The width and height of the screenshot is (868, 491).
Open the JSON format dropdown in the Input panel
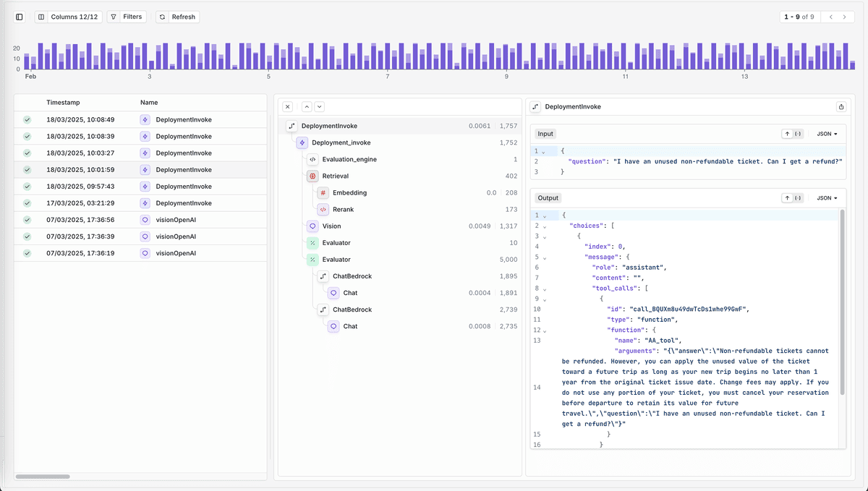[x=825, y=134]
